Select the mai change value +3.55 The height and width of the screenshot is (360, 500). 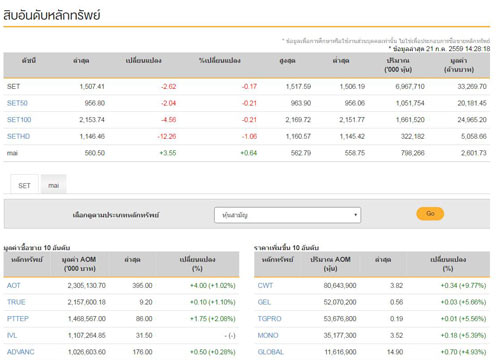(x=168, y=153)
